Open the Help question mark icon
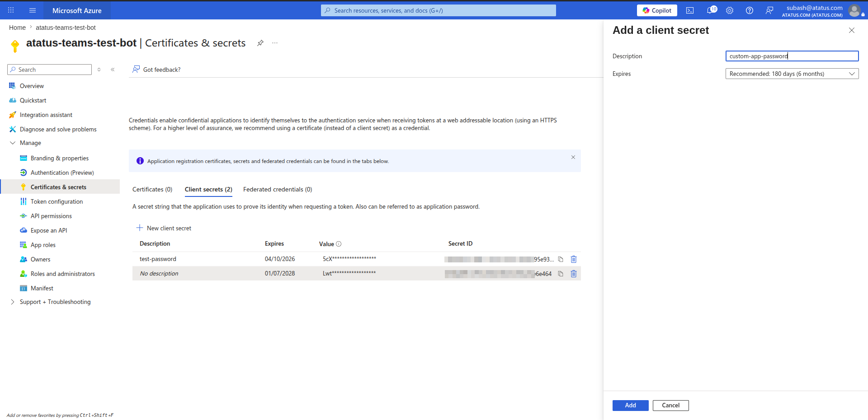This screenshot has height=420, width=868. pyautogui.click(x=750, y=10)
